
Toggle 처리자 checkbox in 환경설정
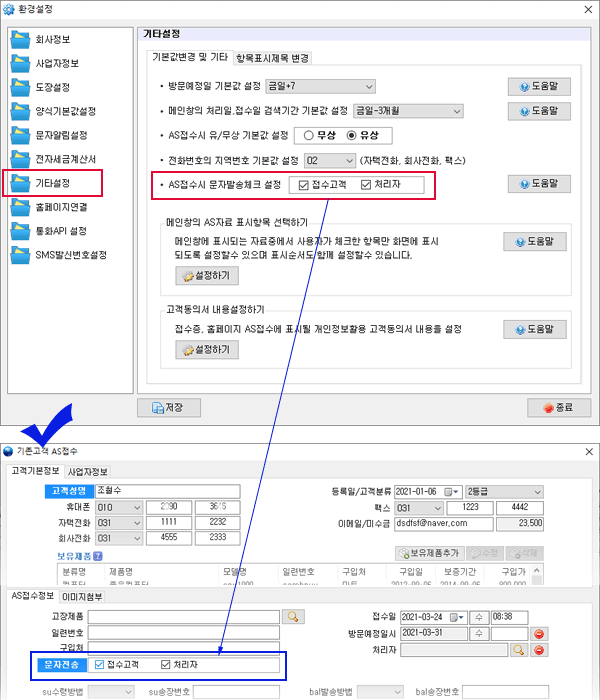click(x=366, y=185)
